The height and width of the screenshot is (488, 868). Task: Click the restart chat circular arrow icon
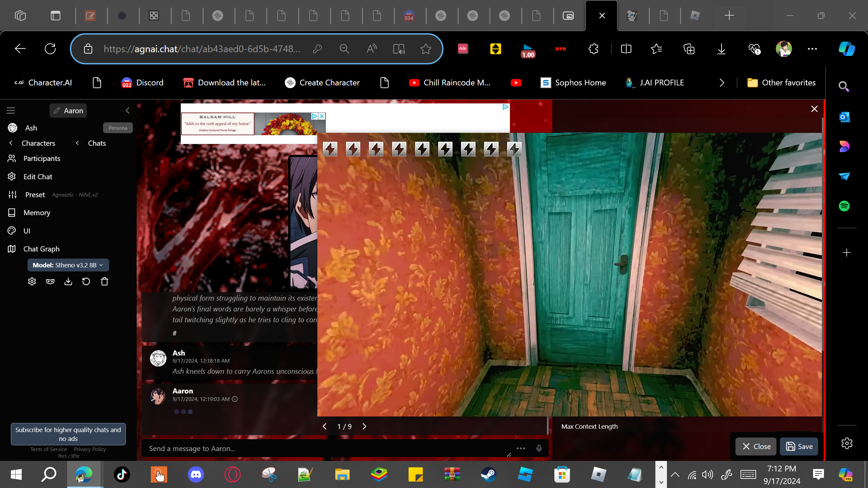[86, 282]
